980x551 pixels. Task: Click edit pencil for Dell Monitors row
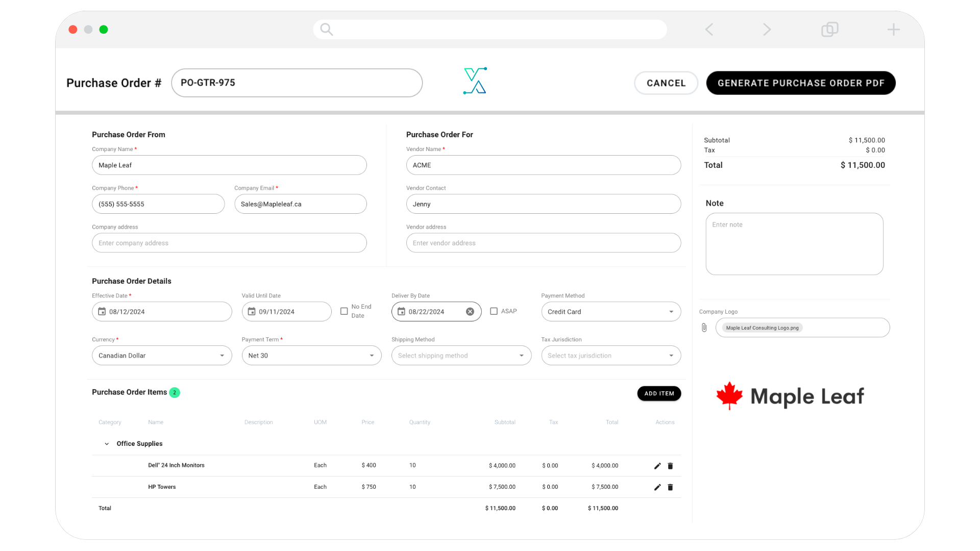click(x=657, y=466)
